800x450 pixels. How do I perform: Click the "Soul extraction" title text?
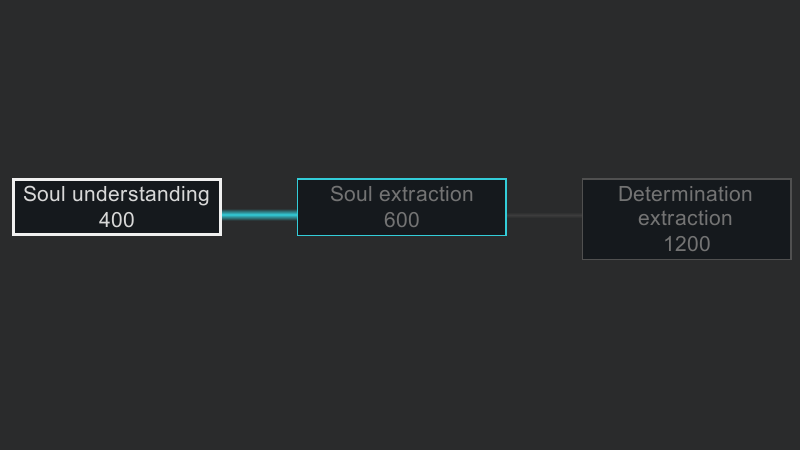click(402, 194)
